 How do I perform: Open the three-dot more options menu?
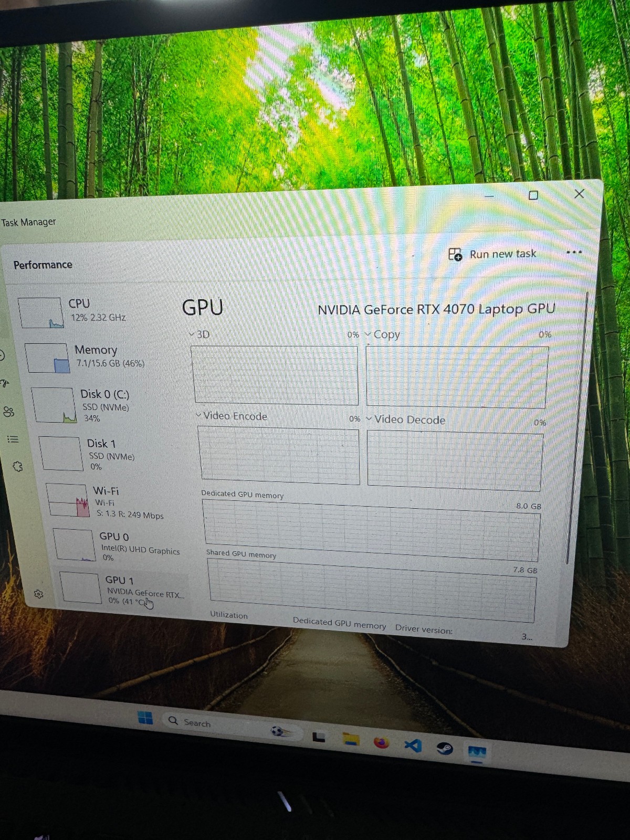tap(574, 252)
